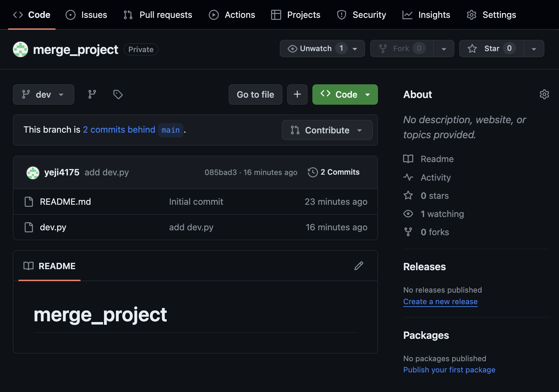Open the green Code dropdown
Screen dimensions: 559x392
tap(345, 94)
